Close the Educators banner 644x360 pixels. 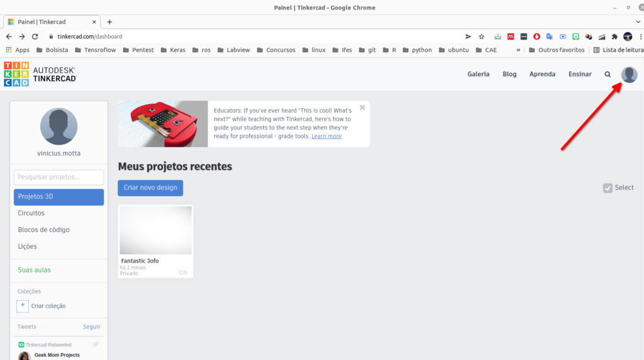pyautogui.click(x=362, y=108)
